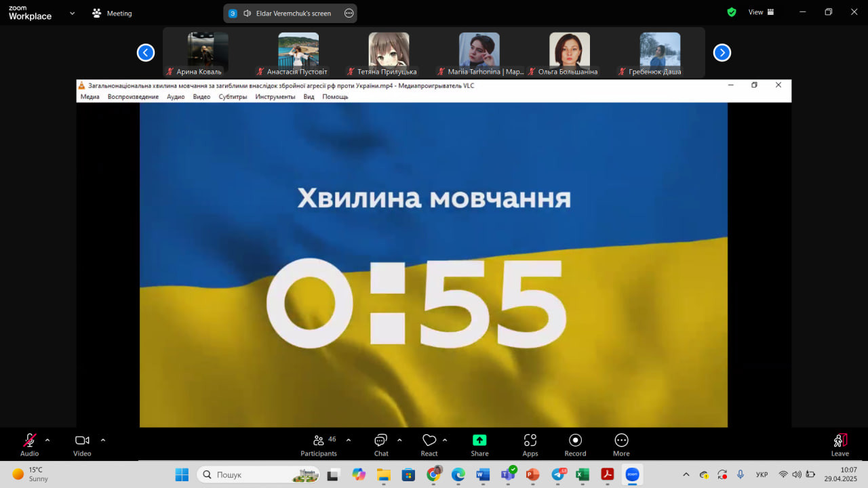Screen dimensions: 868x488
Task: Open the More options in Zoom toolbar
Action: click(621, 445)
